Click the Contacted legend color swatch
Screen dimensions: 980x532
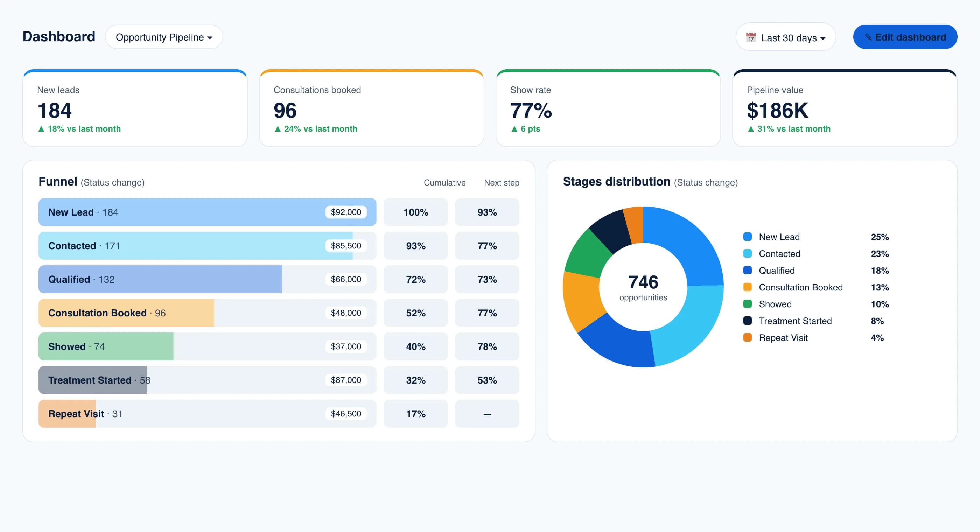click(748, 253)
